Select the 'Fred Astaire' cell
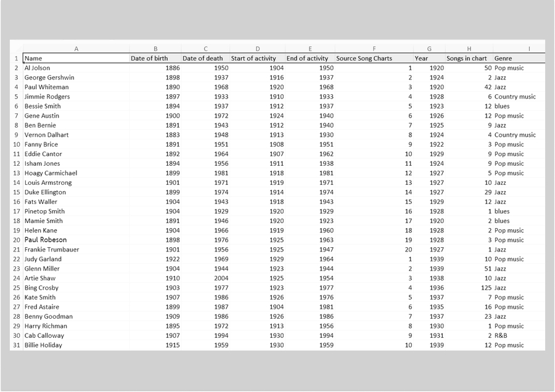Screen dimensions: 555x392 coord(76,307)
